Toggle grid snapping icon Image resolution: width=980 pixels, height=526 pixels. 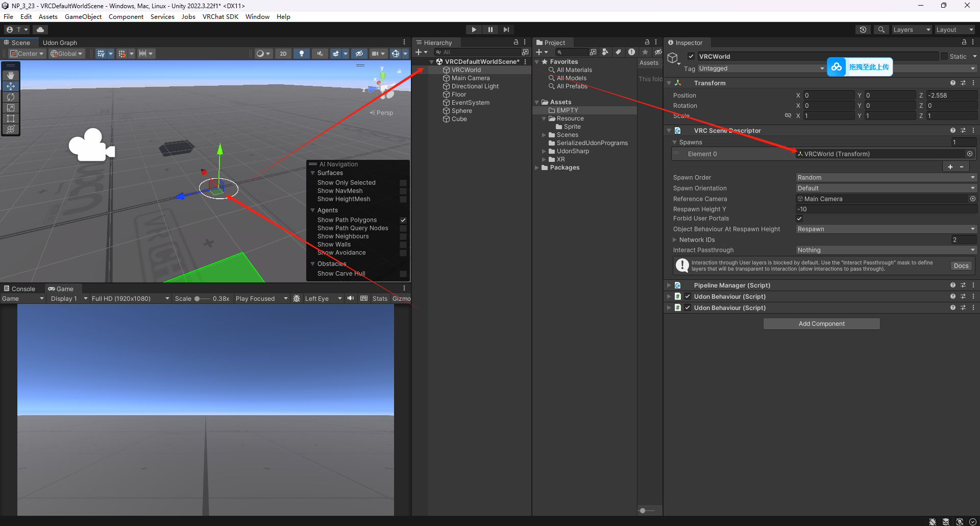click(x=122, y=54)
